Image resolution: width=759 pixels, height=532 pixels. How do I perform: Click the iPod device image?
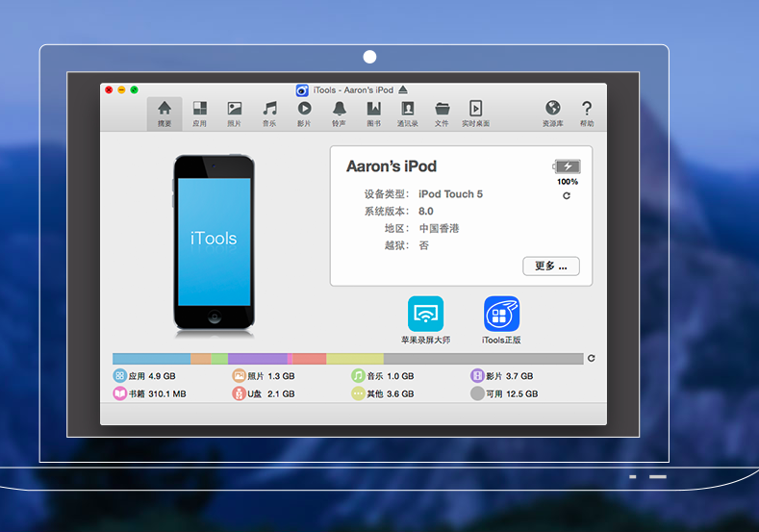pyautogui.click(x=214, y=243)
